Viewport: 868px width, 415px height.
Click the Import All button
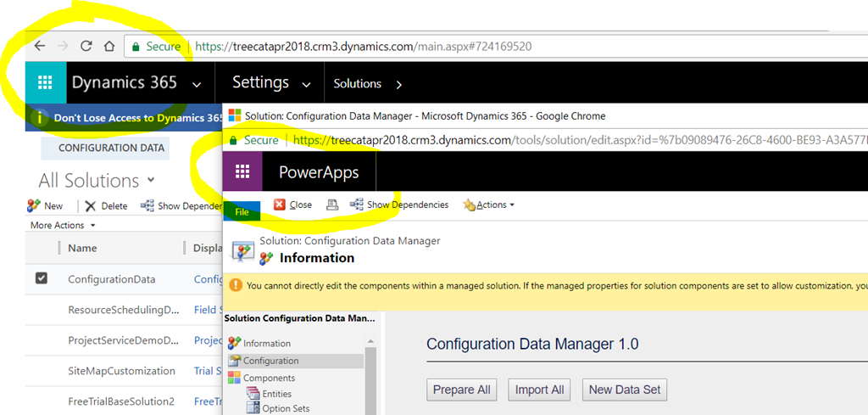pyautogui.click(x=539, y=390)
